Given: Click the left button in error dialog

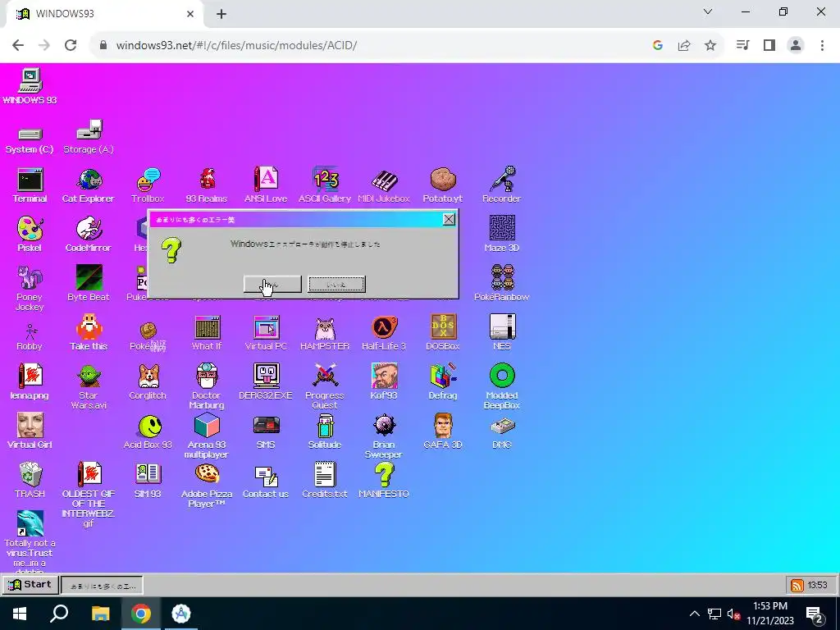Looking at the screenshot, I should pyautogui.click(x=272, y=285).
